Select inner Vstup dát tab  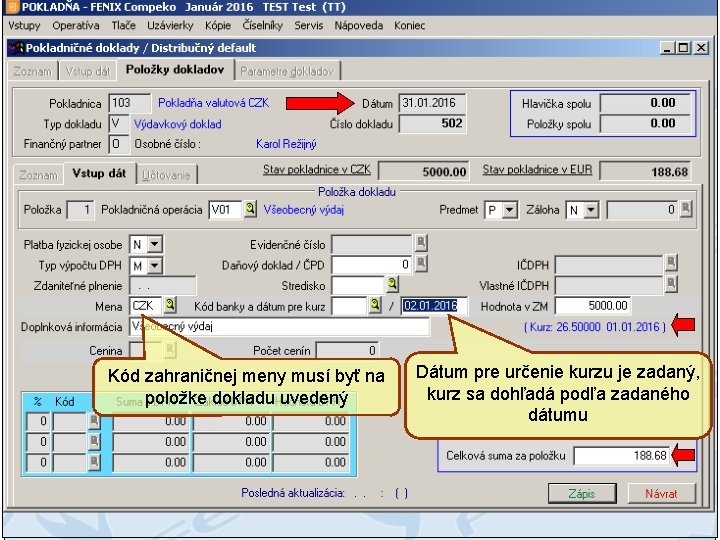point(99,173)
